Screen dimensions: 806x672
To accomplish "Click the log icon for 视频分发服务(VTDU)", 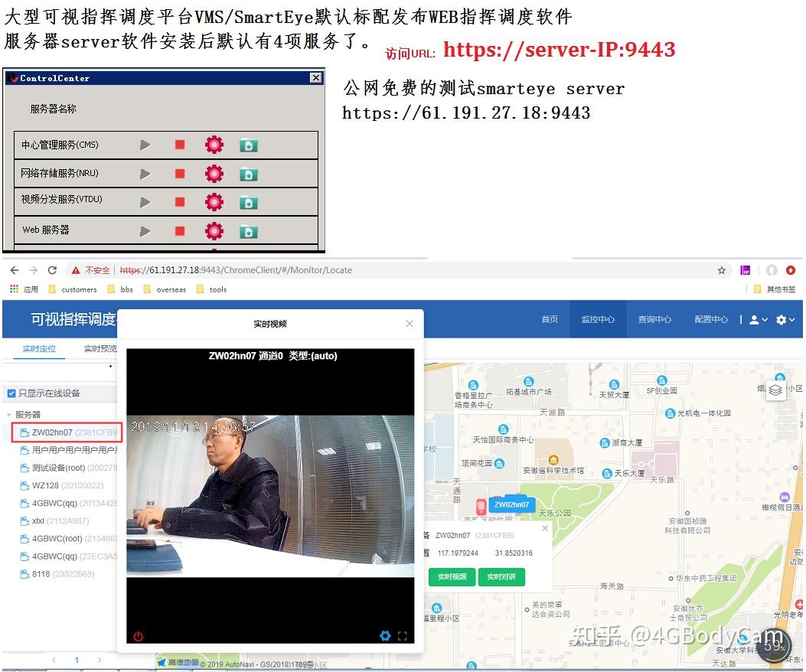I will [247, 201].
